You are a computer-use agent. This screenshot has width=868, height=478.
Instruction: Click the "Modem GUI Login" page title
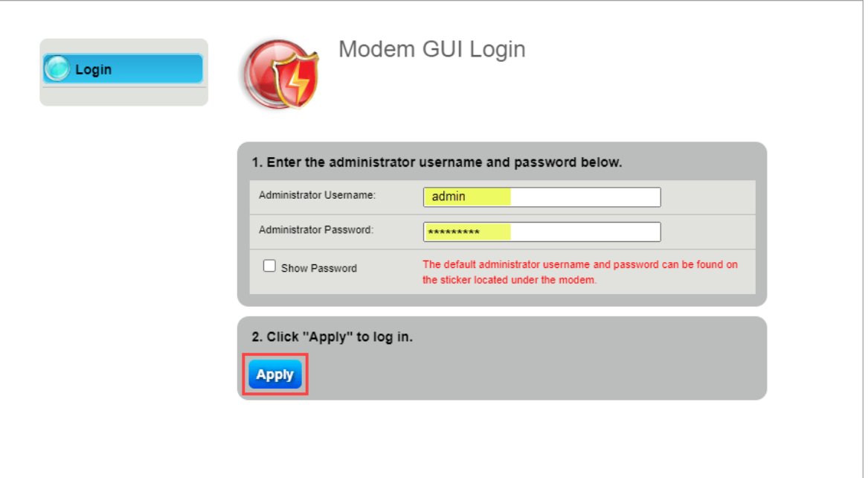(432, 49)
